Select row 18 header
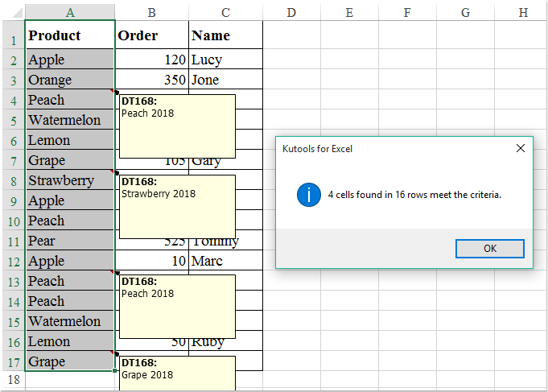The height and width of the screenshot is (392, 548). (12, 380)
